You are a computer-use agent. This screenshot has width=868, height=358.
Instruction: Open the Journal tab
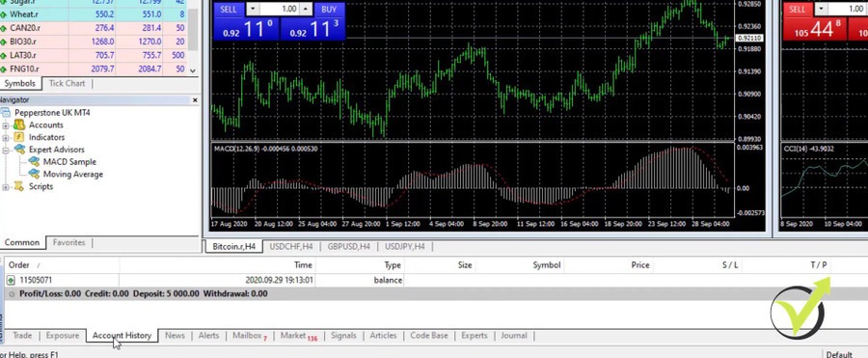514,335
